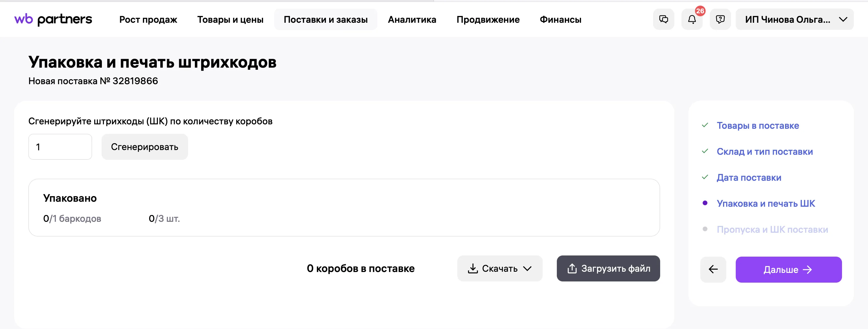Open the Продвижение menu
The image size is (868, 329).
[x=487, y=19]
